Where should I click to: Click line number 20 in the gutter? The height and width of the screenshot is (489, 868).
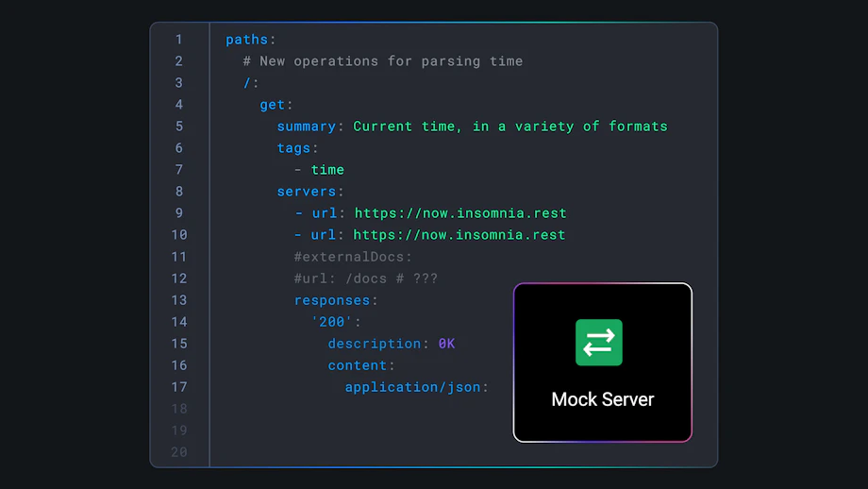coord(179,452)
